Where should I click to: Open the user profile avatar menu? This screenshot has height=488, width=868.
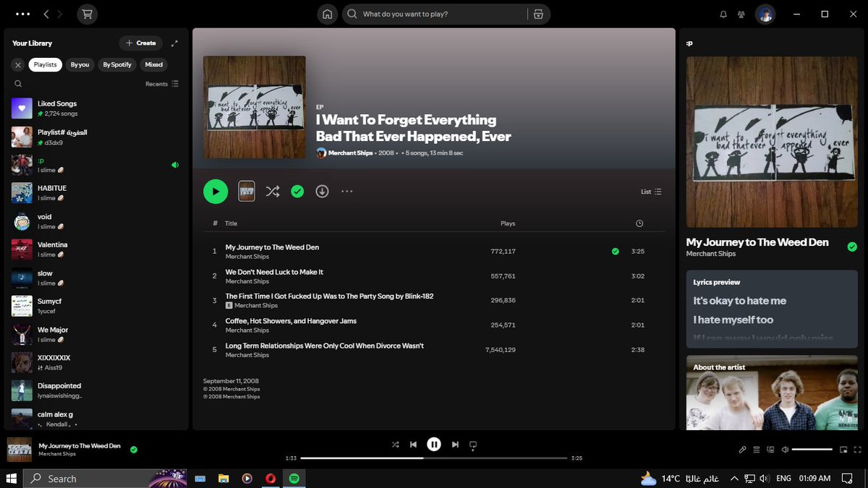pyautogui.click(x=765, y=14)
